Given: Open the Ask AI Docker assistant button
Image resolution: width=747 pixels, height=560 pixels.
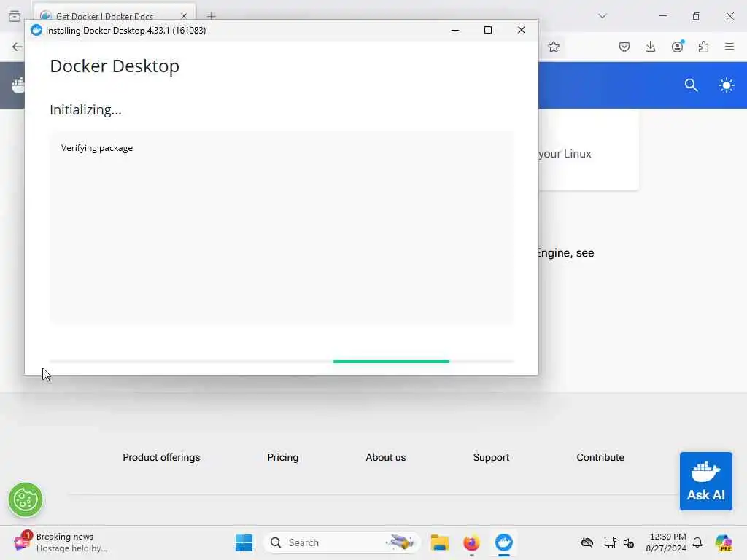Looking at the screenshot, I should pyautogui.click(x=705, y=481).
